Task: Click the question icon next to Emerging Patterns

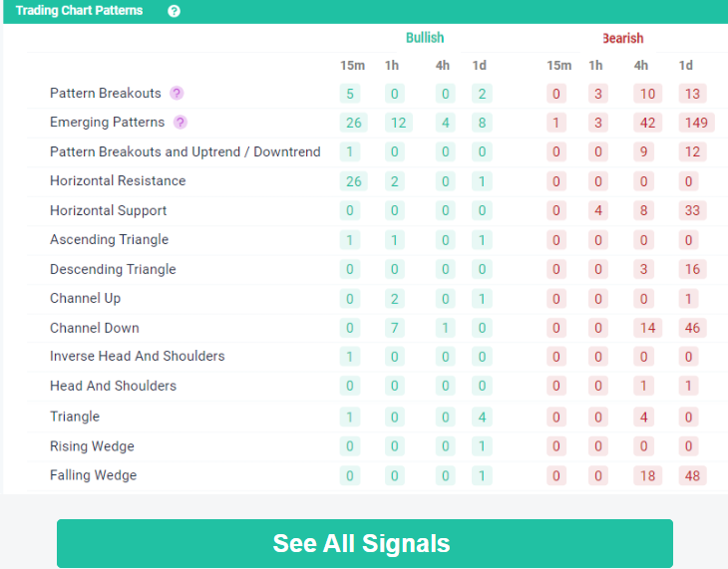Action: tap(181, 123)
